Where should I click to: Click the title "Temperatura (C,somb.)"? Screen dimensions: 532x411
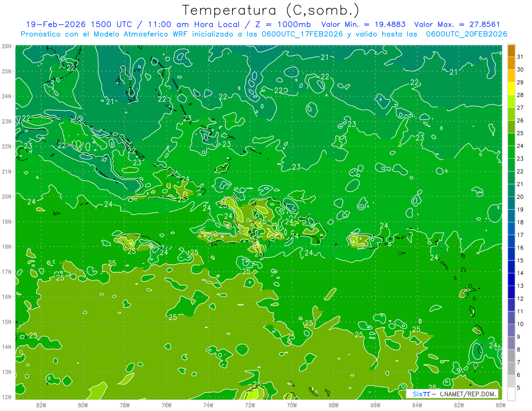[x=271, y=10]
